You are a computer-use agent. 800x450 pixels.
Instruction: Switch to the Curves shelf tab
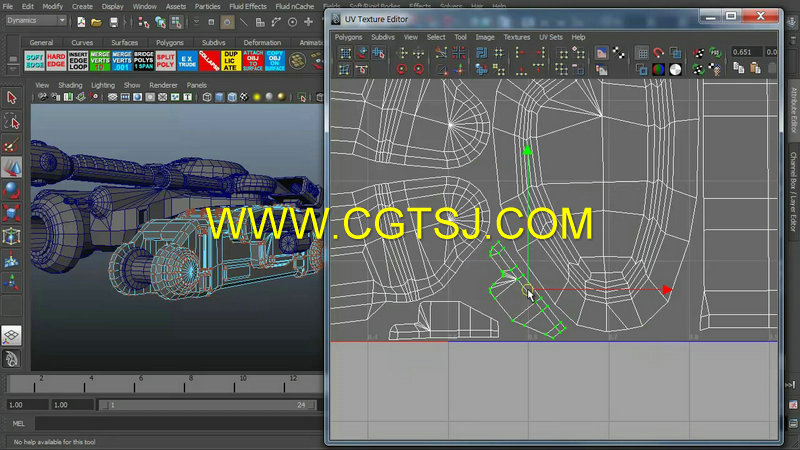[x=82, y=43]
